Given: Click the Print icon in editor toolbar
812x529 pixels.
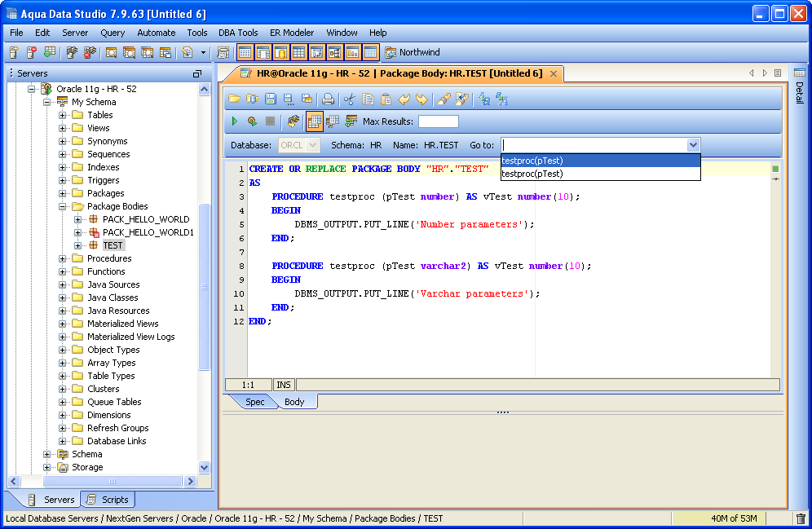Looking at the screenshot, I should click(328, 99).
